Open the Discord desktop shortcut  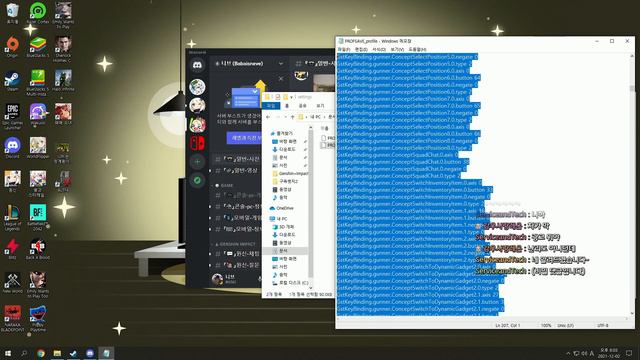pyautogui.click(x=12, y=148)
